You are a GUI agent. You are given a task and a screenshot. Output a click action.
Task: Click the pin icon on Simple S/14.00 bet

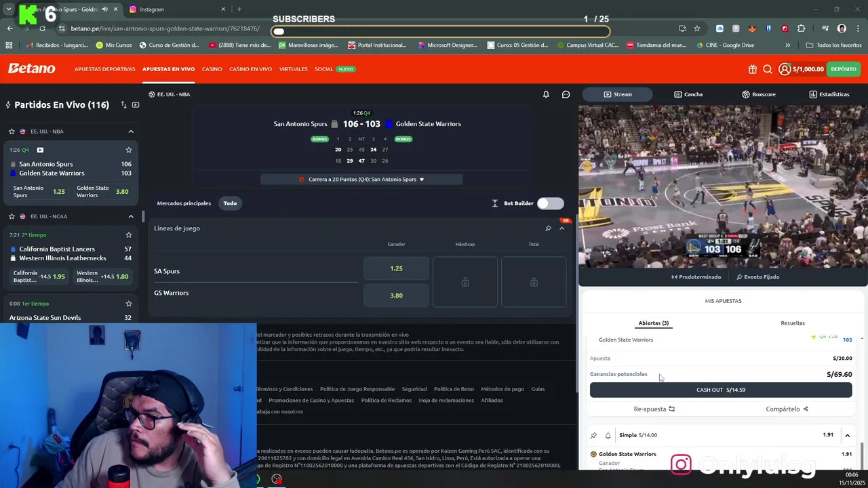pyautogui.click(x=594, y=435)
